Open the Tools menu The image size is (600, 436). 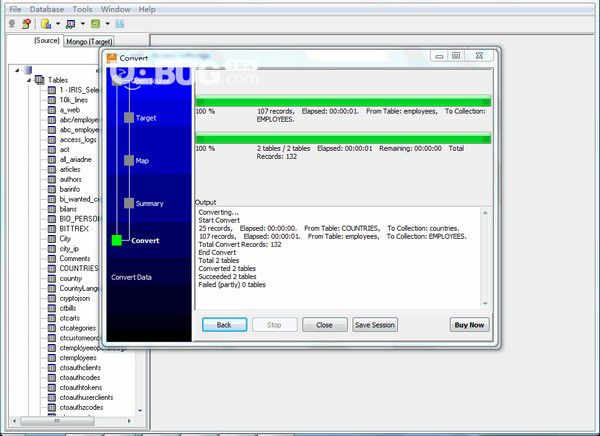(x=82, y=9)
